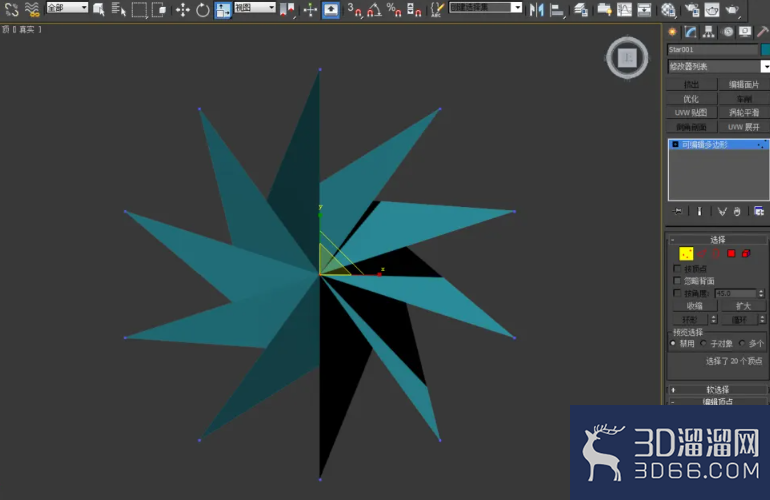Open the Schematic View icon
The width and height of the screenshot is (770, 500).
pos(644,10)
